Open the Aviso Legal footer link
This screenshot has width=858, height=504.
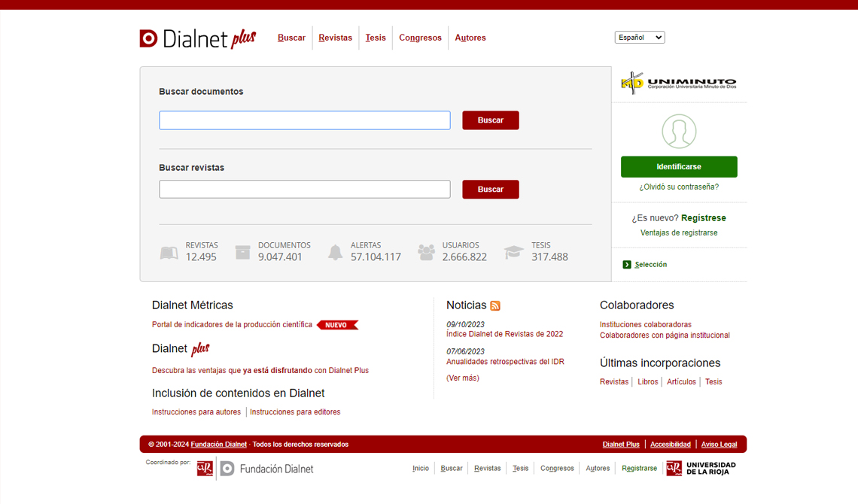(x=719, y=445)
